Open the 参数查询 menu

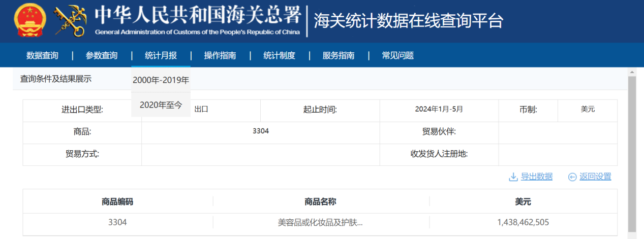[x=102, y=55]
